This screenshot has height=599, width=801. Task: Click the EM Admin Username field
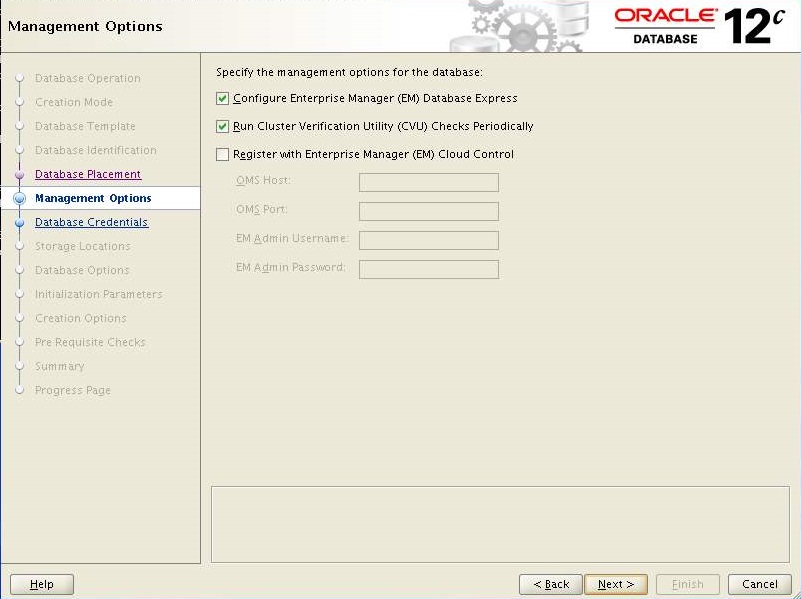[x=429, y=241]
